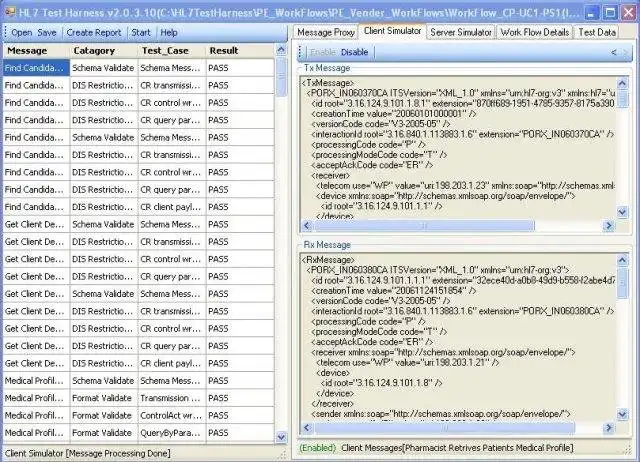Sort by the Catagory column header
640x462 pixels.
click(104, 51)
